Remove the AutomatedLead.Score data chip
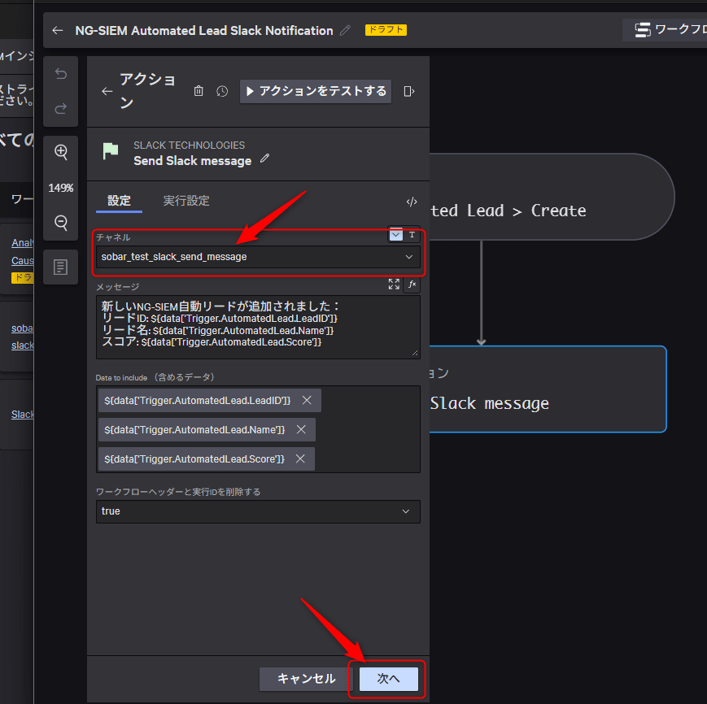Viewport: 707px width, 704px height. pyautogui.click(x=300, y=459)
